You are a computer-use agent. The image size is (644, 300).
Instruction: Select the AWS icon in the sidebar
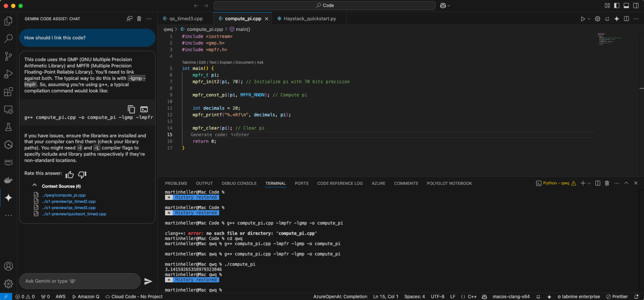(x=8, y=162)
